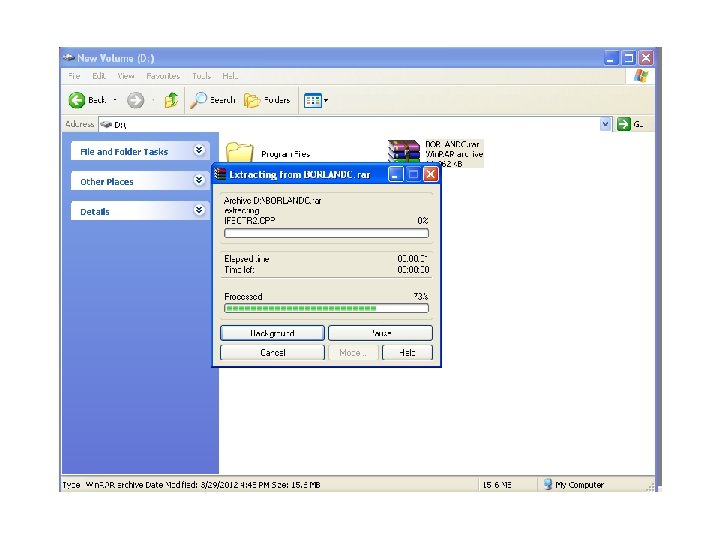Open the View menu

(x=125, y=76)
